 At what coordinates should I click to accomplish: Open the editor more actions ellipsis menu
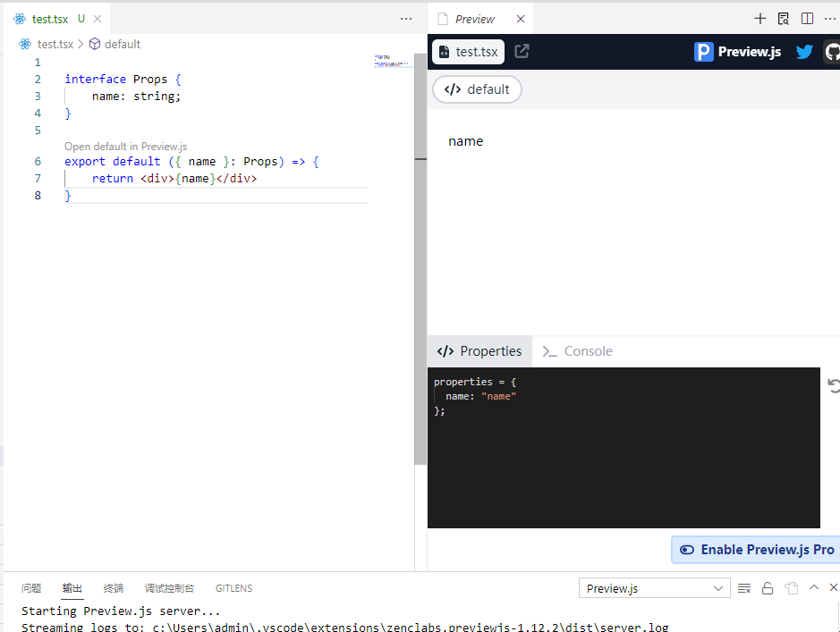406,18
